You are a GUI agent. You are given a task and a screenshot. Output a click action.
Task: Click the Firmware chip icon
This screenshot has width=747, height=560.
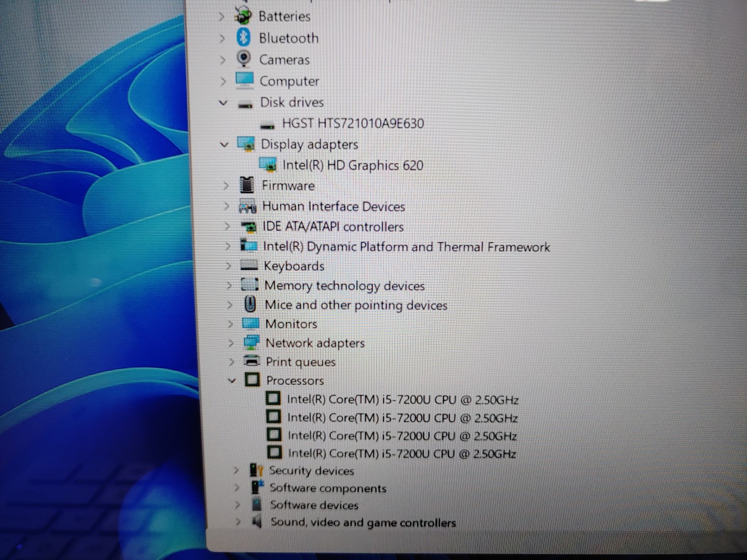click(247, 185)
